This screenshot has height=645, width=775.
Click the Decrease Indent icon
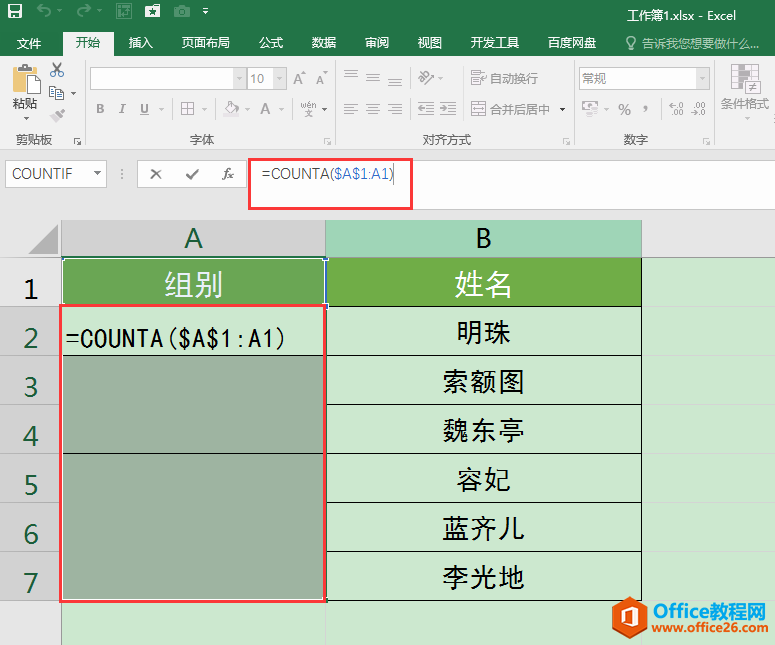(x=426, y=109)
